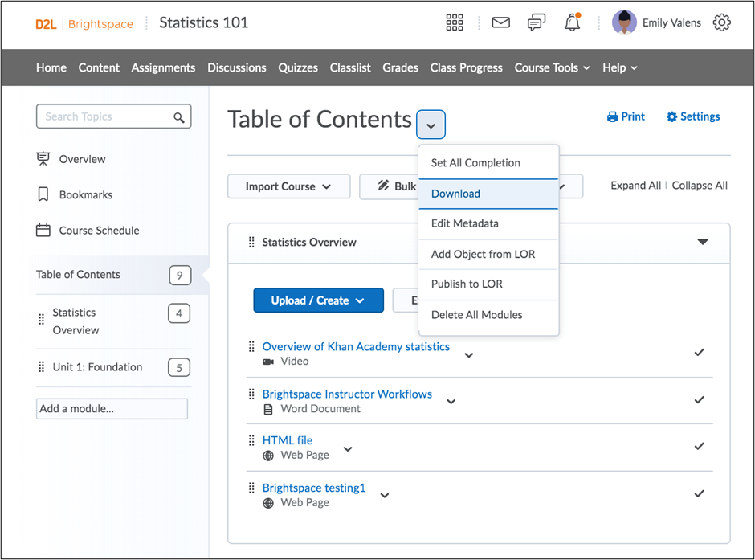Open subscription alerts chat icon
755x560 pixels.
click(x=537, y=22)
